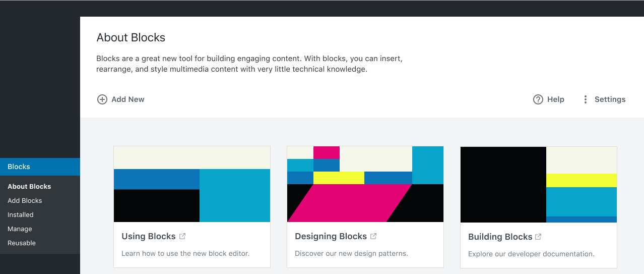Image resolution: width=644 pixels, height=274 pixels.
Task: Click the plus circle Add New icon
Action: point(102,99)
